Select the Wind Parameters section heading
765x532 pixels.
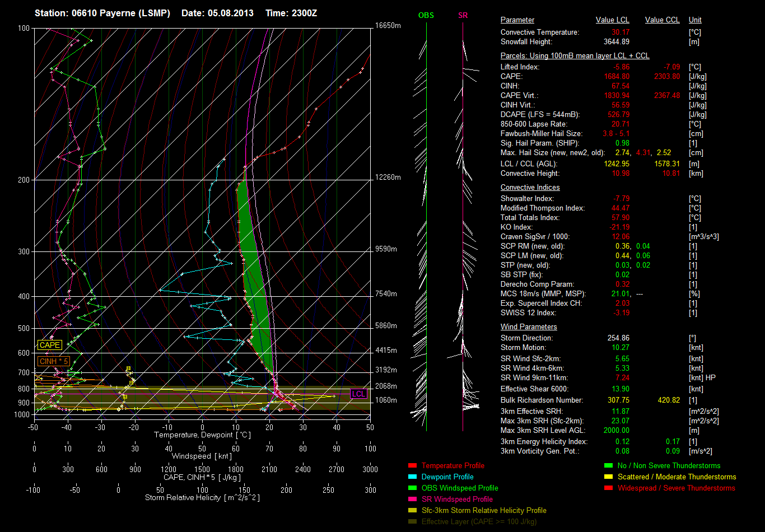[x=529, y=327]
